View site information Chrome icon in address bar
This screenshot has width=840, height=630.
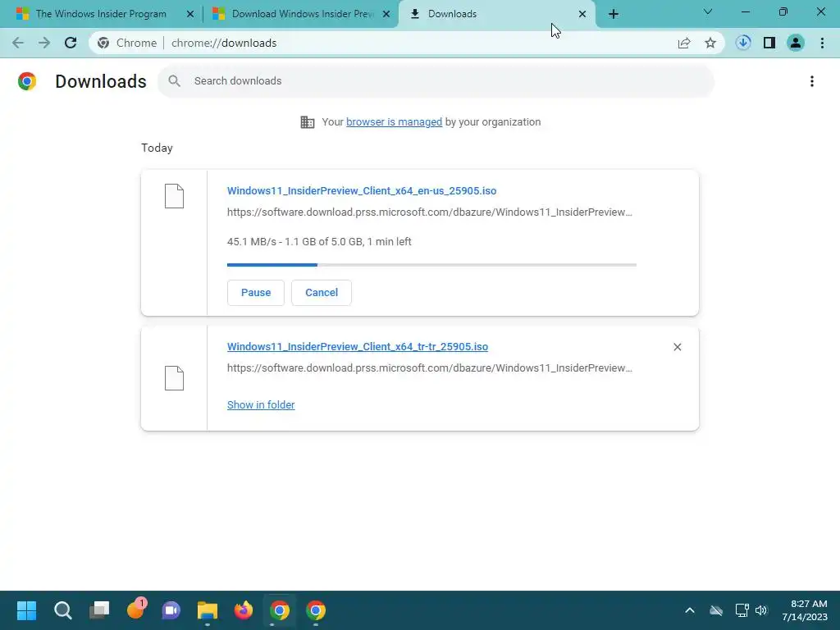point(103,43)
